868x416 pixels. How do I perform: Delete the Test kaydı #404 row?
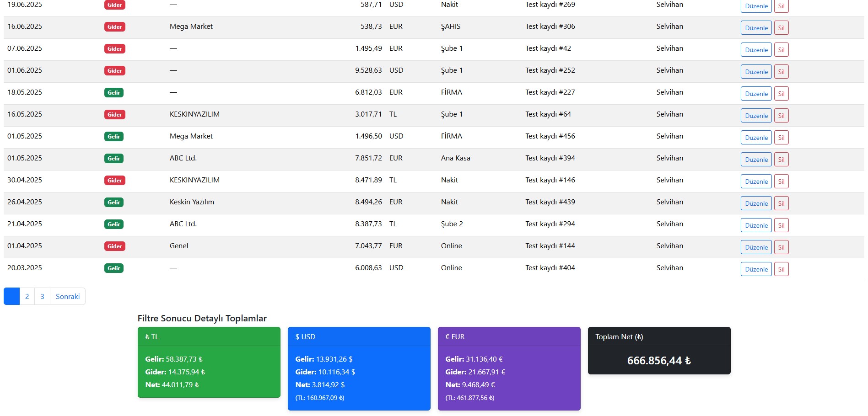point(781,269)
